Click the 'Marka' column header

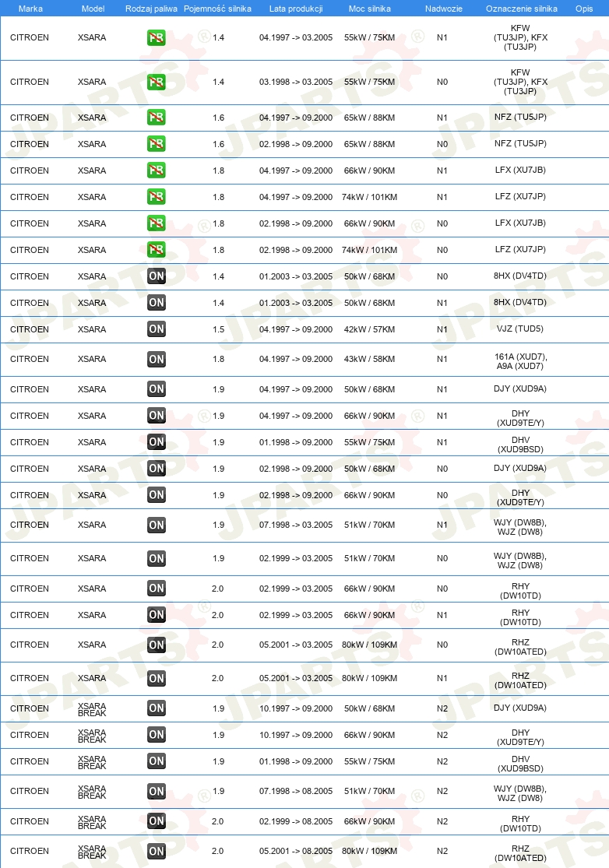pos(30,9)
